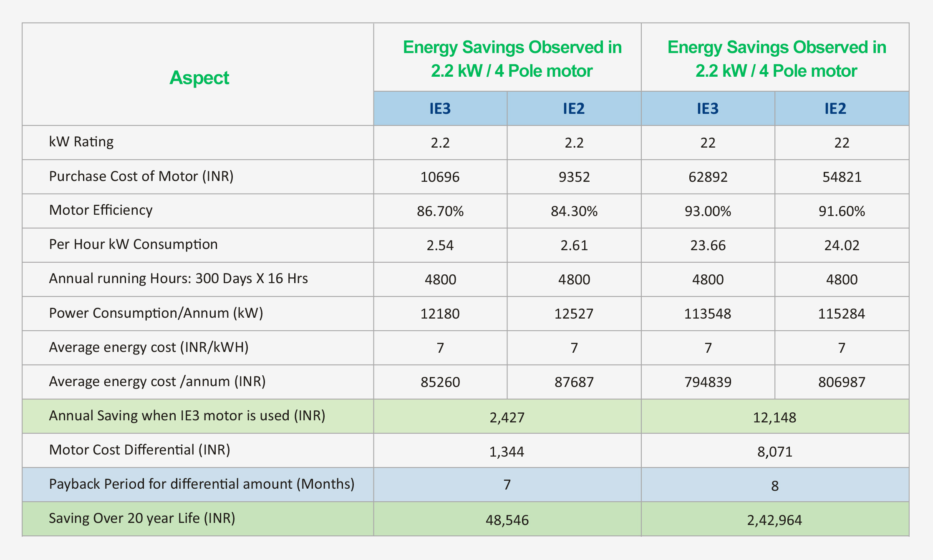Select annual energy cost 87687
Screen dimensions: 933x560
point(574,382)
